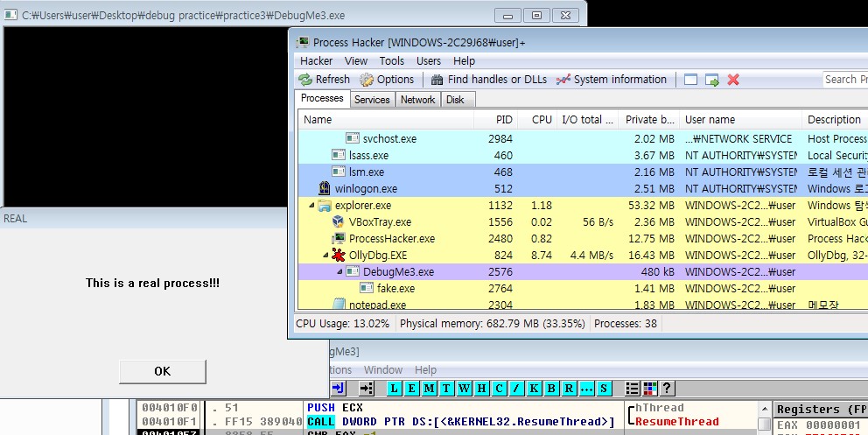Show Breakpoints window (B) in OllyDbg
Image resolution: width=868 pixels, height=435 pixels.
point(551,389)
